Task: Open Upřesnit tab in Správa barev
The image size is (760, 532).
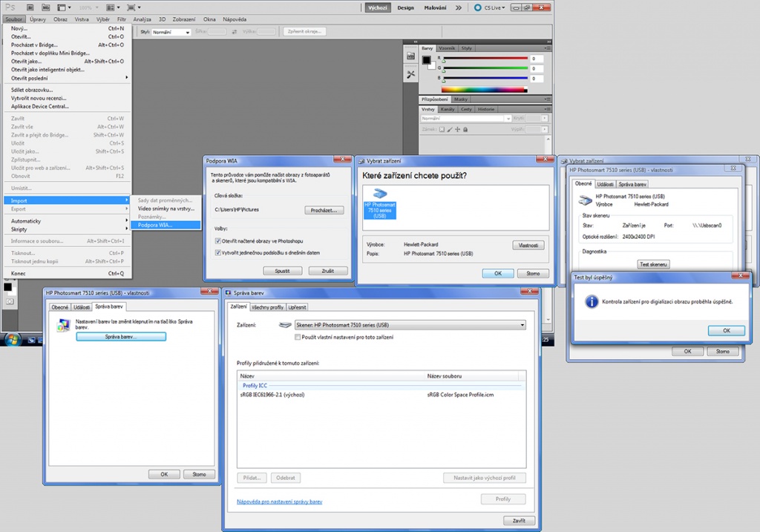Action: pos(297,307)
